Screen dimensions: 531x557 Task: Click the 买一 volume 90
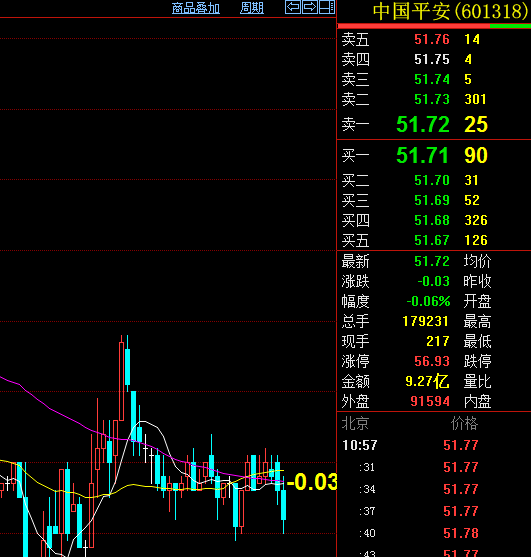[x=476, y=155]
